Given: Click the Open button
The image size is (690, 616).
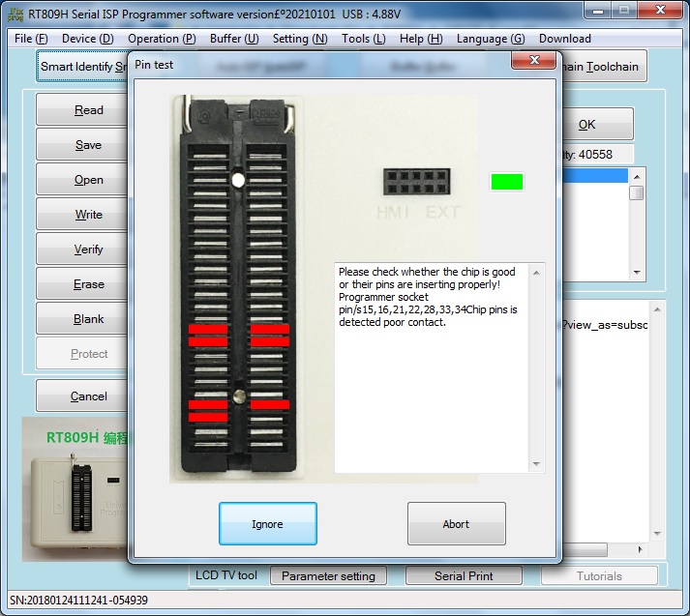Looking at the screenshot, I should point(82,180).
